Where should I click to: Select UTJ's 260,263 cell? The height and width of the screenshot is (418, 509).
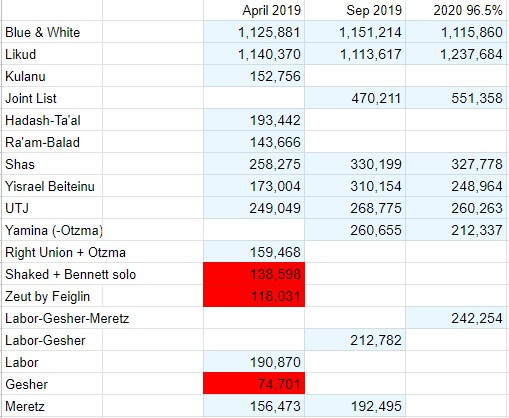coord(457,208)
